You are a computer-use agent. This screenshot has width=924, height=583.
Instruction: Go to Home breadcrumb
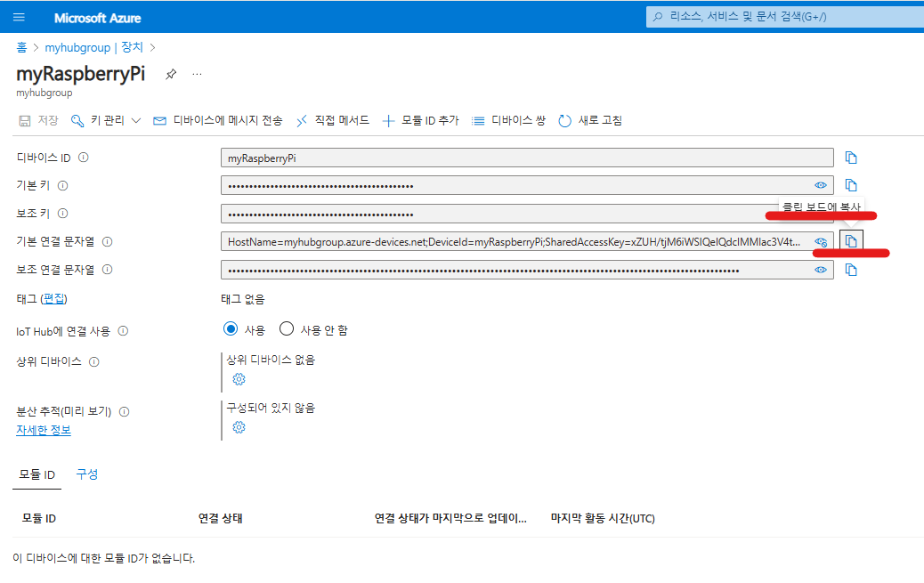tap(21, 47)
